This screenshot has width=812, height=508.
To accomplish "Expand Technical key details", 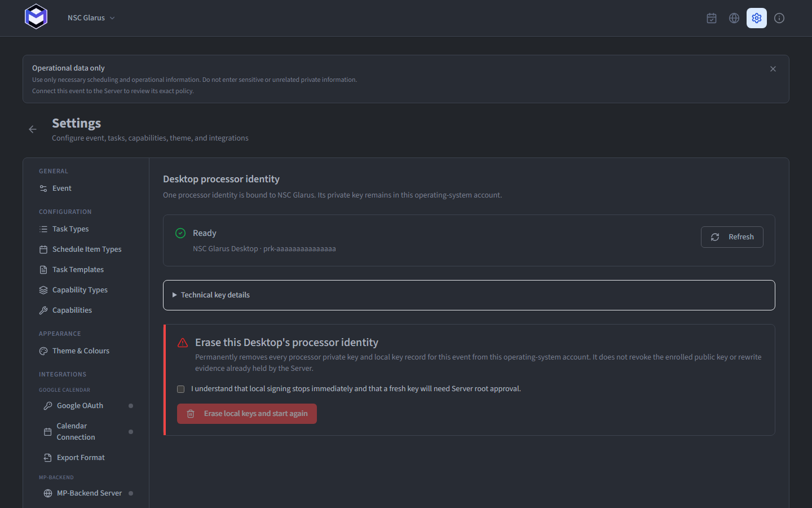I will pos(469,295).
